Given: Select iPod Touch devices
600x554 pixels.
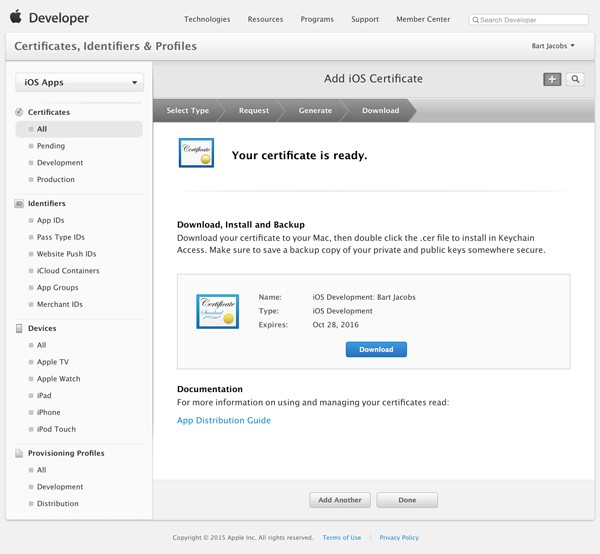Looking at the screenshot, I should (x=56, y=429).
